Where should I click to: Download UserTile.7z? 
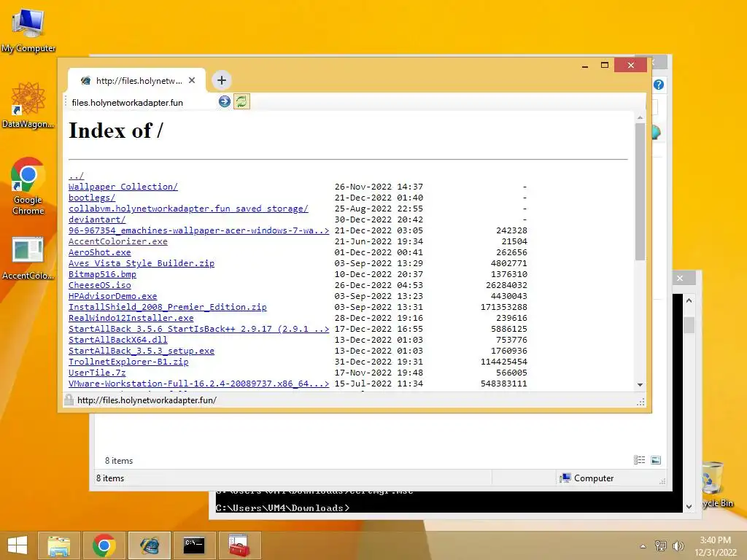[97, 373]
